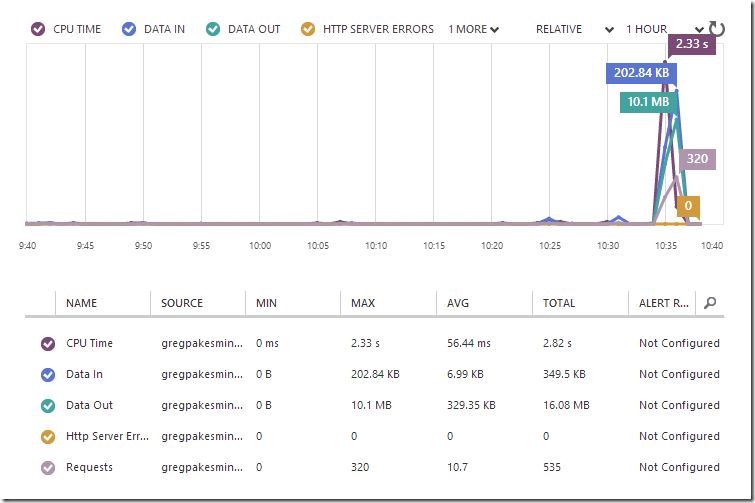
Task: Sort by NAME column header
Action: pos(81,303)
